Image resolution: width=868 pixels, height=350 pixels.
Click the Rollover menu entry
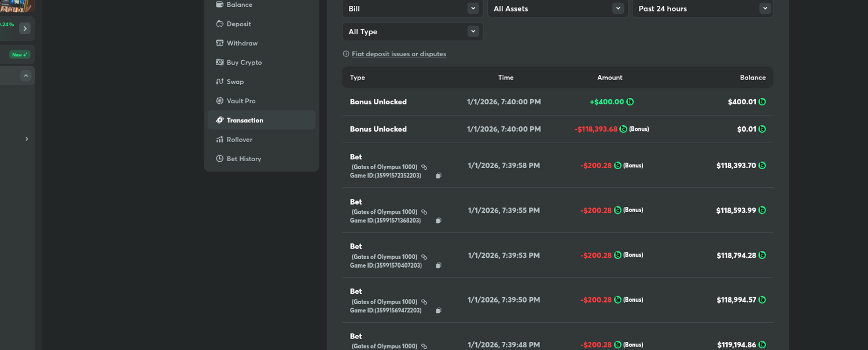[x=239, y=140]
